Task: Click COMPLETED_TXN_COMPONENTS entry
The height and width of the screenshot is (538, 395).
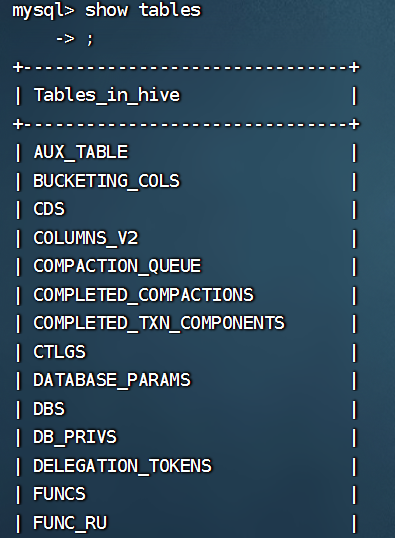Action: click(x=159, y=323)
